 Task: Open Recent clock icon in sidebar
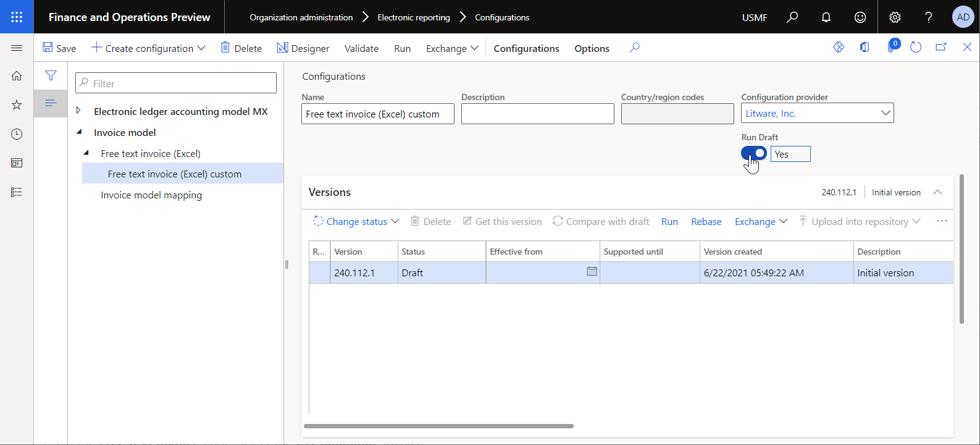(x=17, y=134)
